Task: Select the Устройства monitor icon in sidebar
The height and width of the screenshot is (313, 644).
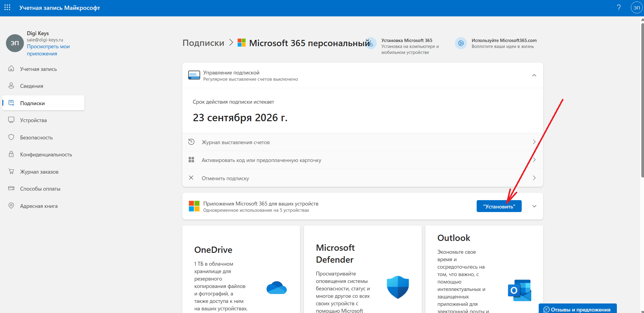Action: (11, 120)
